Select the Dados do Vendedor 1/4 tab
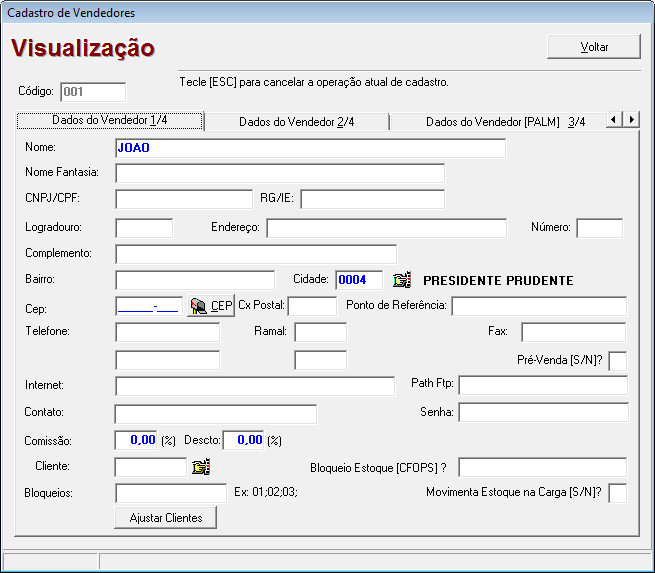The image size is (655, 573). pyautogui.click(x=110, y=121)
